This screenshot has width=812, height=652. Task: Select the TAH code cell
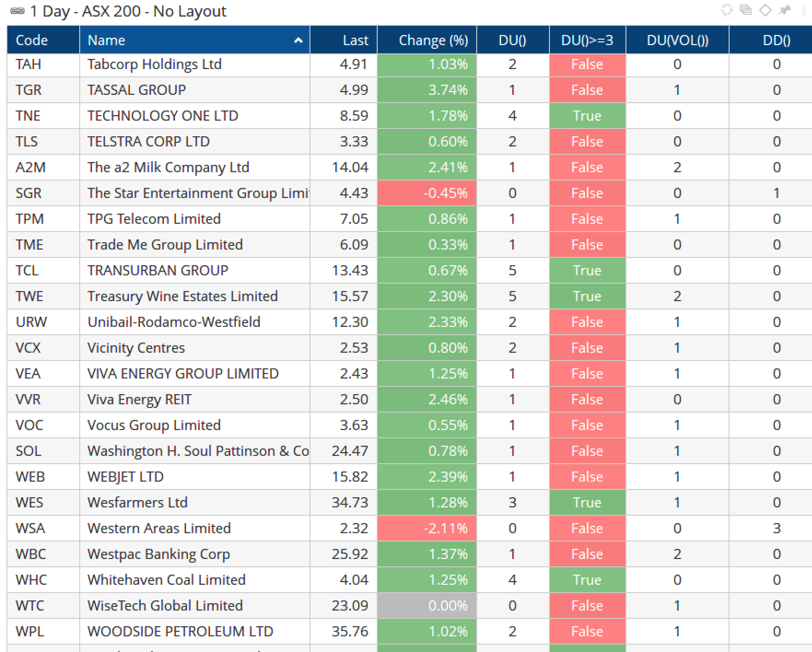pos(43,64)
